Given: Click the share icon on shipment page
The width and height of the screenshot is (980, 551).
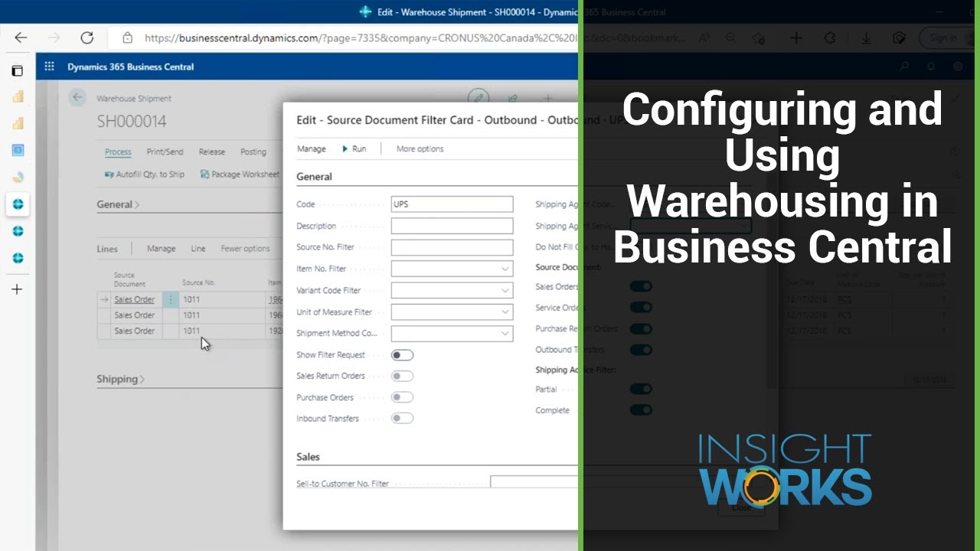Looking at the screenshot, I should tap(513, 98).
